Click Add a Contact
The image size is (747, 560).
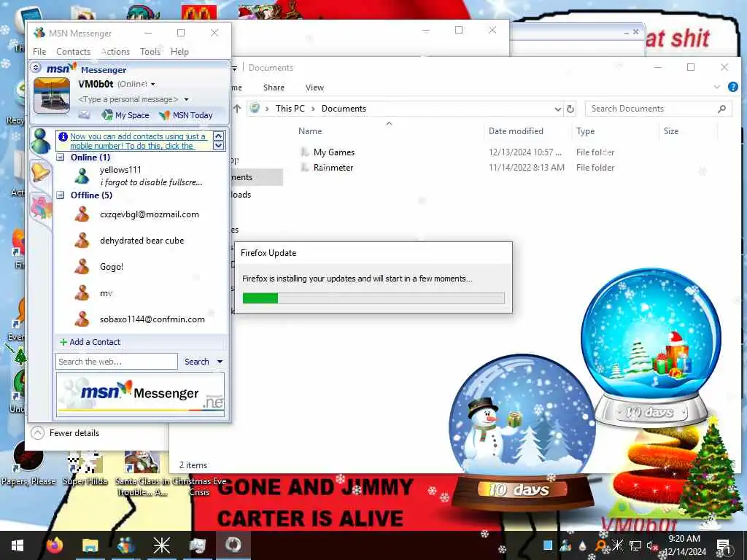pyautogui.click(x=90, y=342)
